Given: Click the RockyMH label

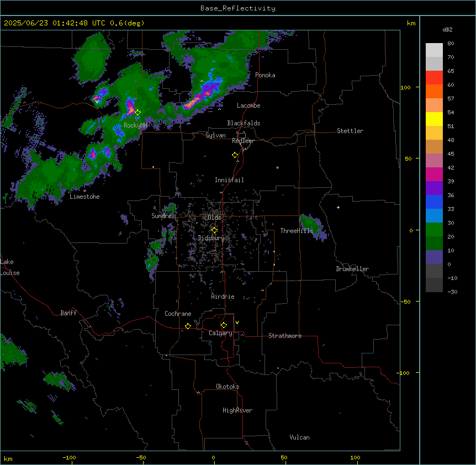Looking at the screenshot, I should [135, 125].
